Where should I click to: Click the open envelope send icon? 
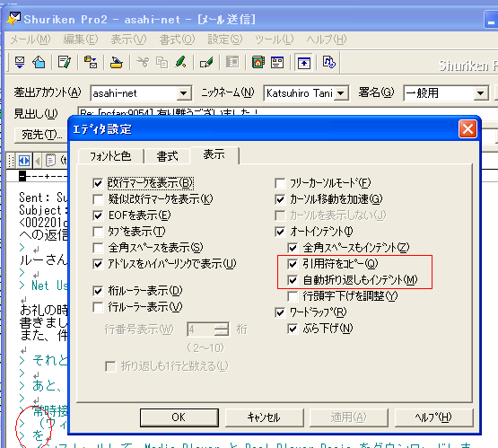(x=39, y=62)
